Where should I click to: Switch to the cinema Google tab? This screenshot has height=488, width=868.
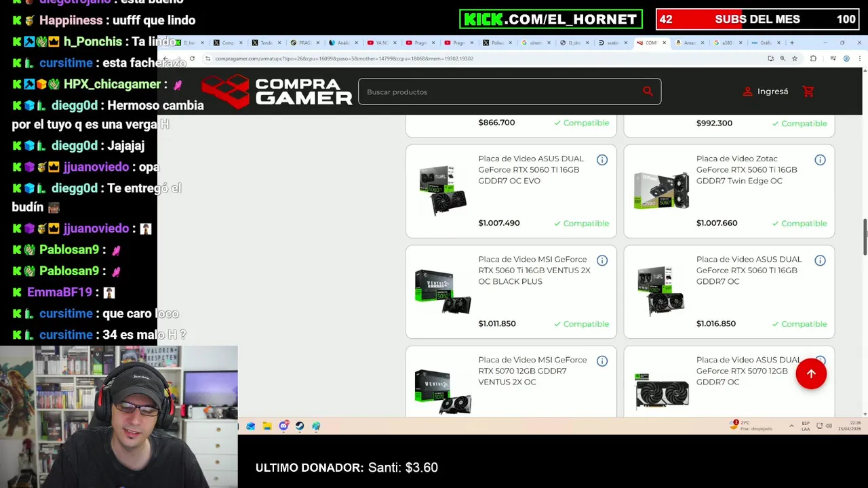(x=536, y=43)
